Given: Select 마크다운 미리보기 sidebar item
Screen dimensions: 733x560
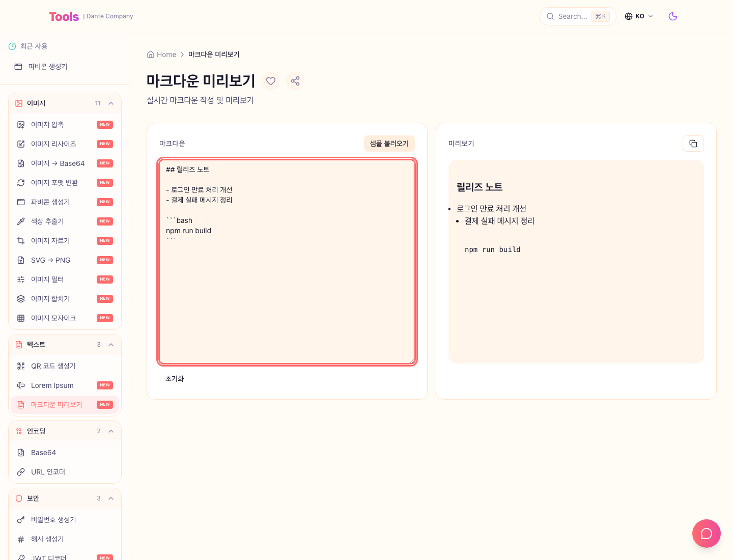Looking at the screenshot, I should 65,405.
